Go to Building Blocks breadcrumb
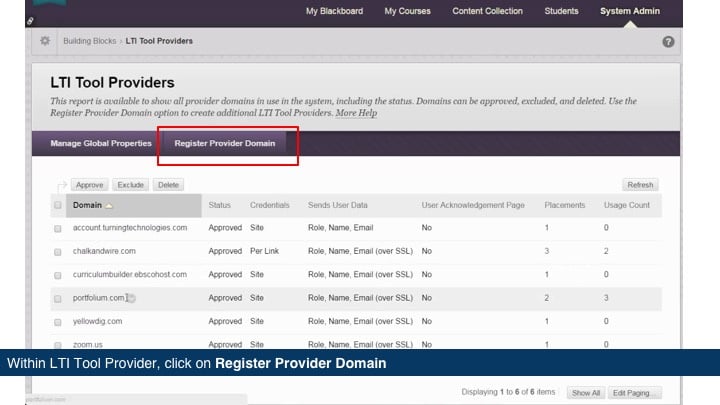The height and width of the screenshot is (405, 720). pos(90,41)
